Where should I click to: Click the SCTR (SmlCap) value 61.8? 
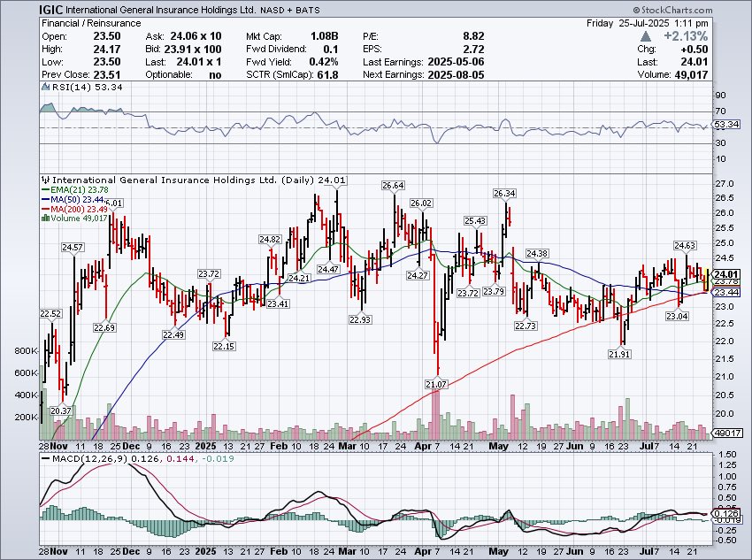[327, 75]
